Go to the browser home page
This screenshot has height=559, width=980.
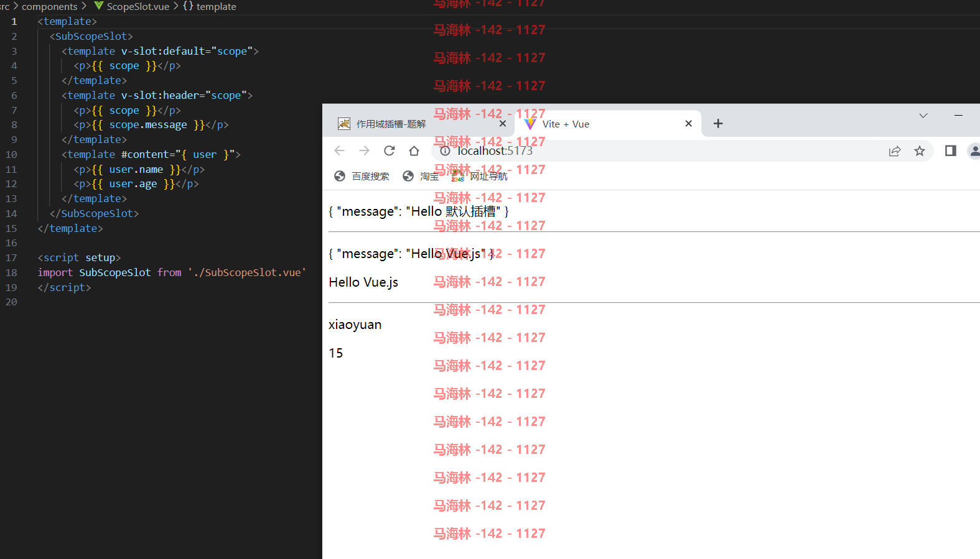tap(414, 150)
